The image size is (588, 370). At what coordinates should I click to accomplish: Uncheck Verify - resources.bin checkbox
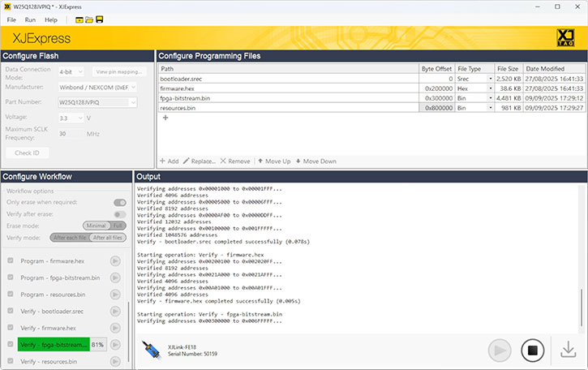[11, 361]
